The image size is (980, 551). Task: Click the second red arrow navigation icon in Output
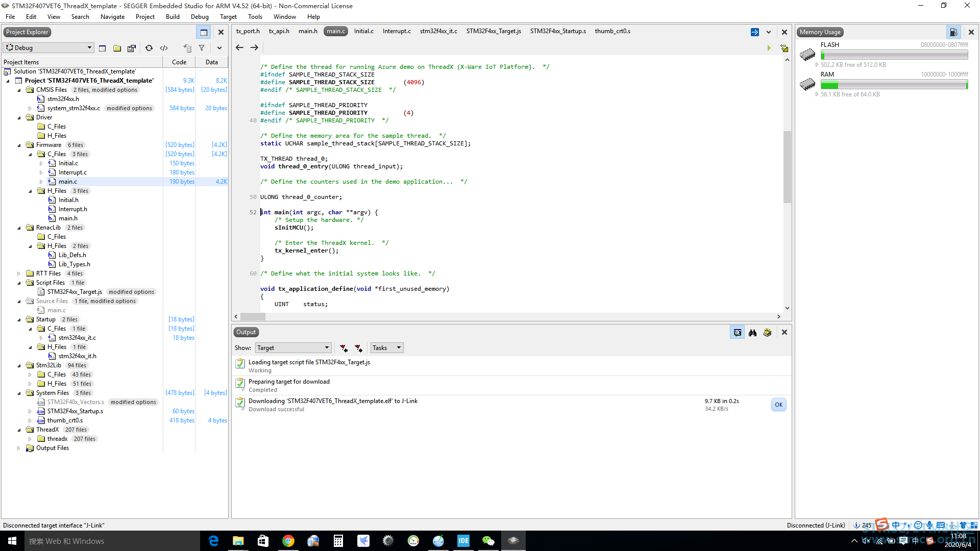tap(359, 348)
